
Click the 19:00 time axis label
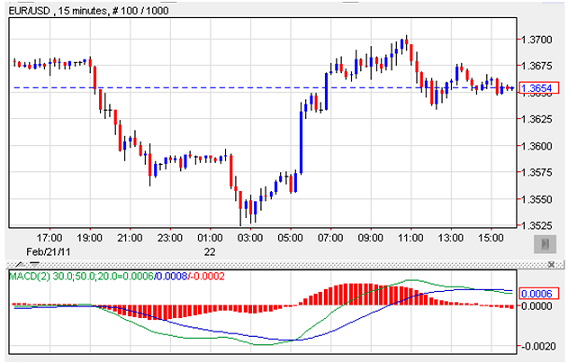click(x=89, y=238)
